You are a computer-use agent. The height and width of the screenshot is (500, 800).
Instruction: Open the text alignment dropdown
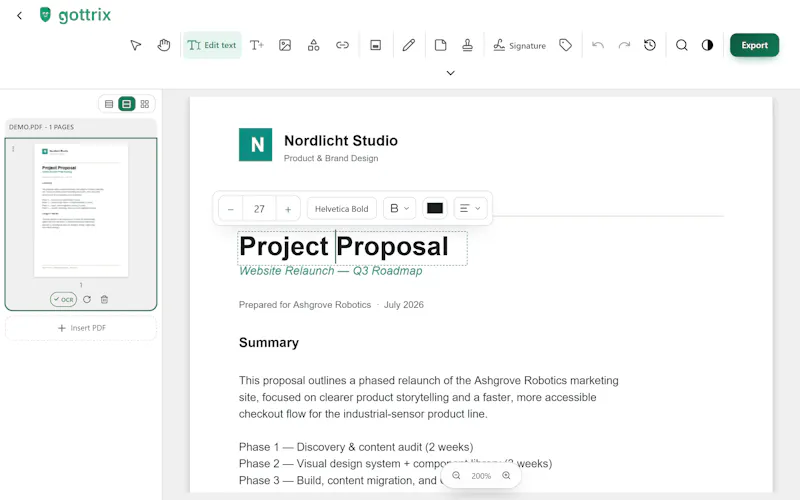pyautogui.click(x=470, y=208)
